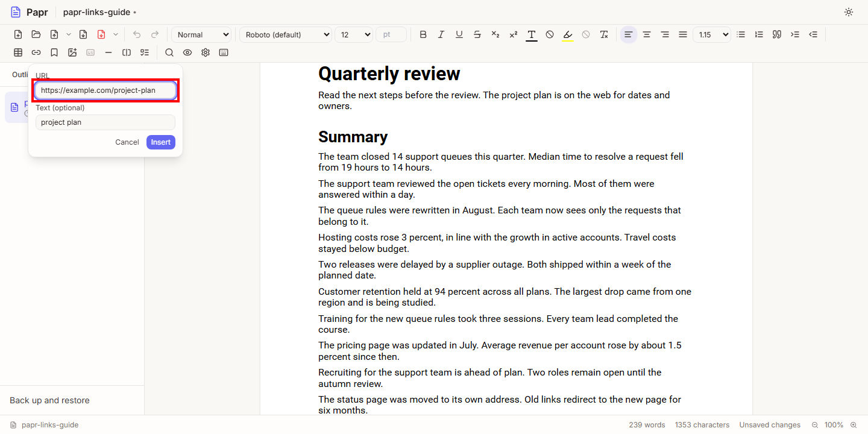
Task: Click the papr-links-guide document title
Action: click(x=96, y=12)
